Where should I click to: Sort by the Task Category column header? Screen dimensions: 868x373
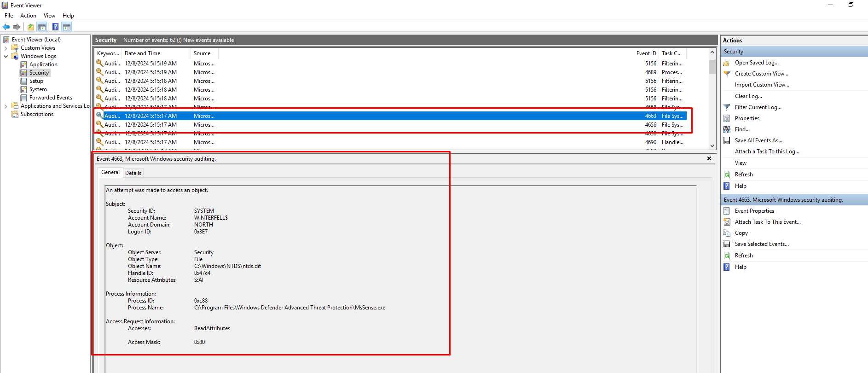[672, 53]
